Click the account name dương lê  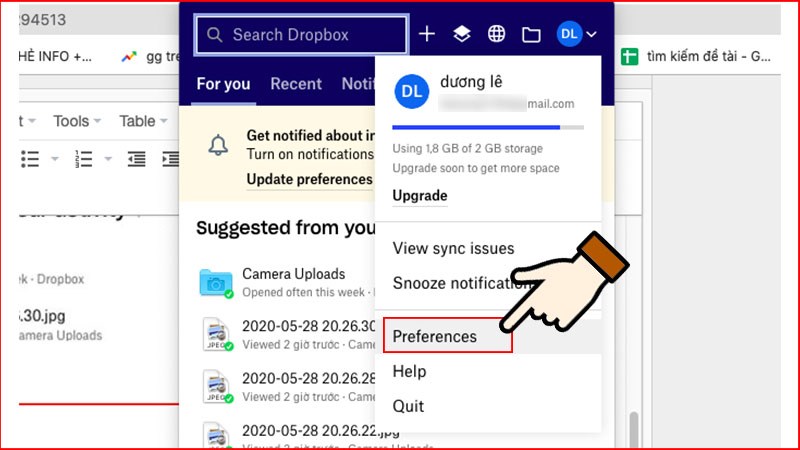click(x=471, y=82)
